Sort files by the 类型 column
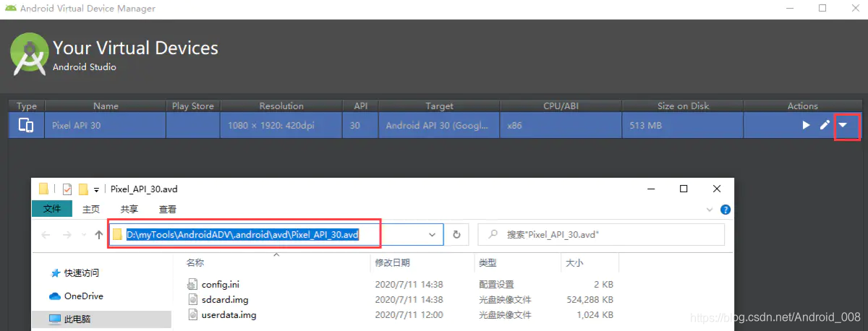 488,262
